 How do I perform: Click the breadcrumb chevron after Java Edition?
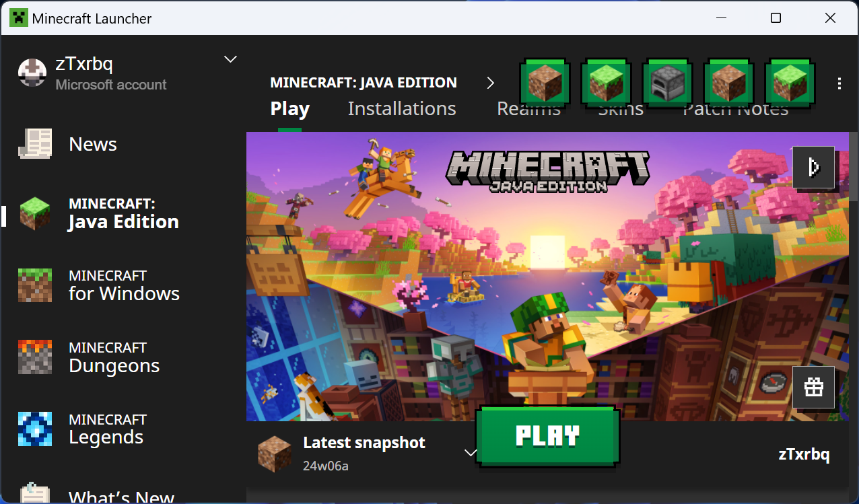coord(490,83)
